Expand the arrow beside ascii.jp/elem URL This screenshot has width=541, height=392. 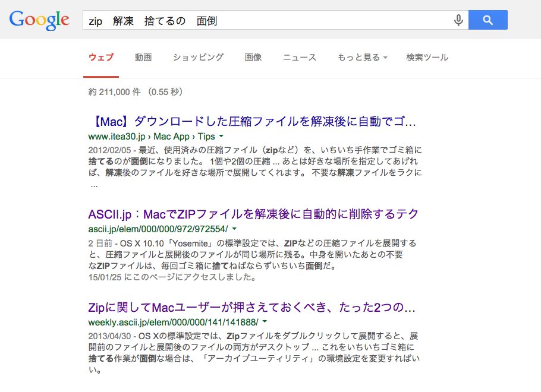pos(234,229)
